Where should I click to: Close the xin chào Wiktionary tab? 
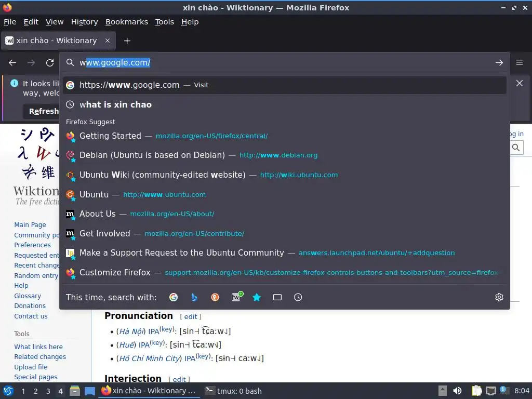point(108,41)
